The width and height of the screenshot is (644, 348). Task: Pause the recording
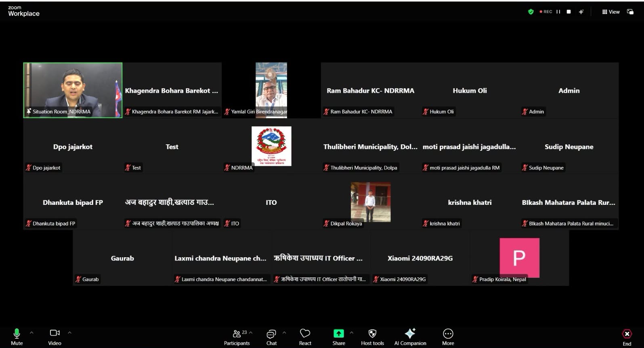[558, 12]
